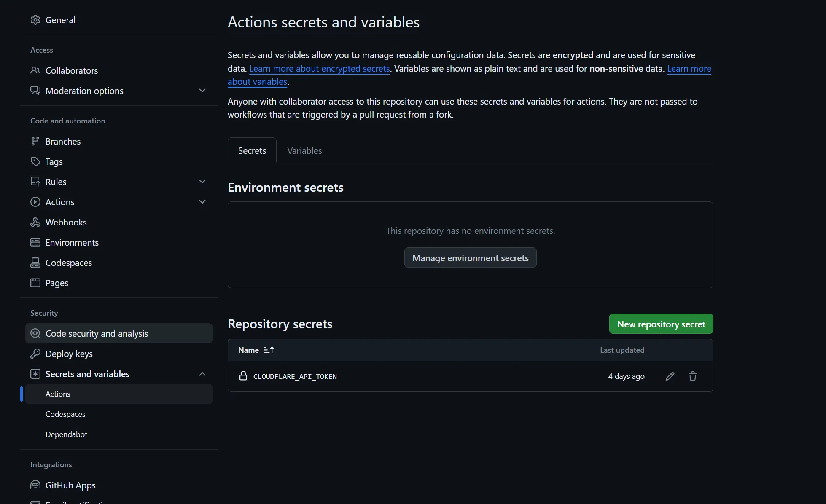Switch to the Variables tab
The width and height of the screenshot is (826, 504).
(x=304, y=151)
